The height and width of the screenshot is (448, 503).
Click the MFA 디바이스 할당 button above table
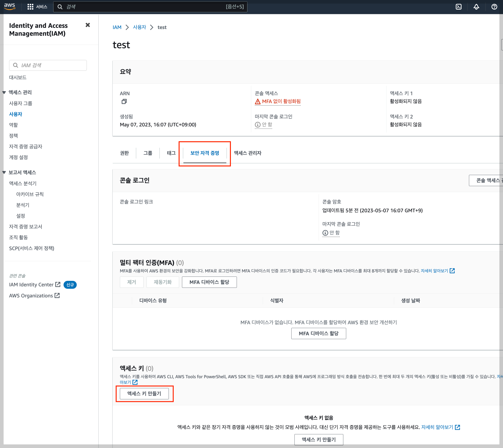click(x=209, y=282)
